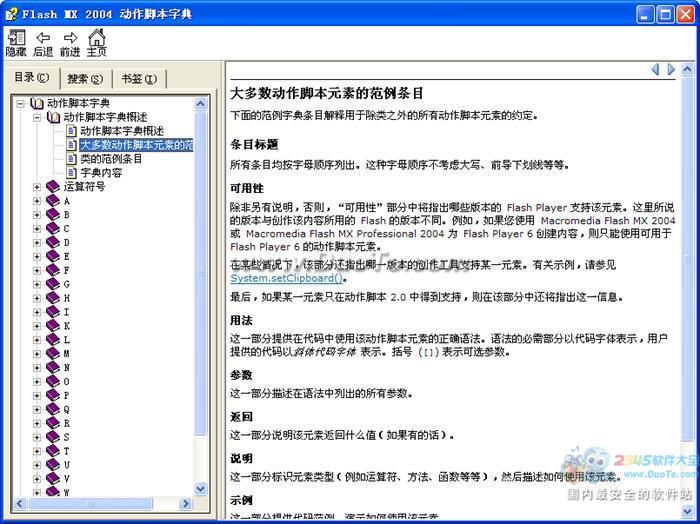Click the help window title bar icon
The width and height of the screenshot is (700, 524).
pyautogui.click(x=11, y=14)
